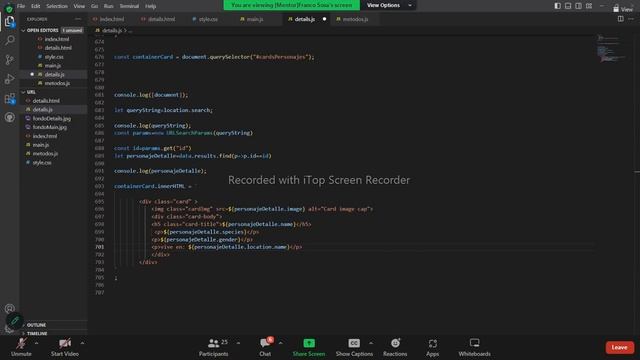Click the Split Editor icon
The height and width of the screenshot is (360, 640).
click(x=620, y=19)
